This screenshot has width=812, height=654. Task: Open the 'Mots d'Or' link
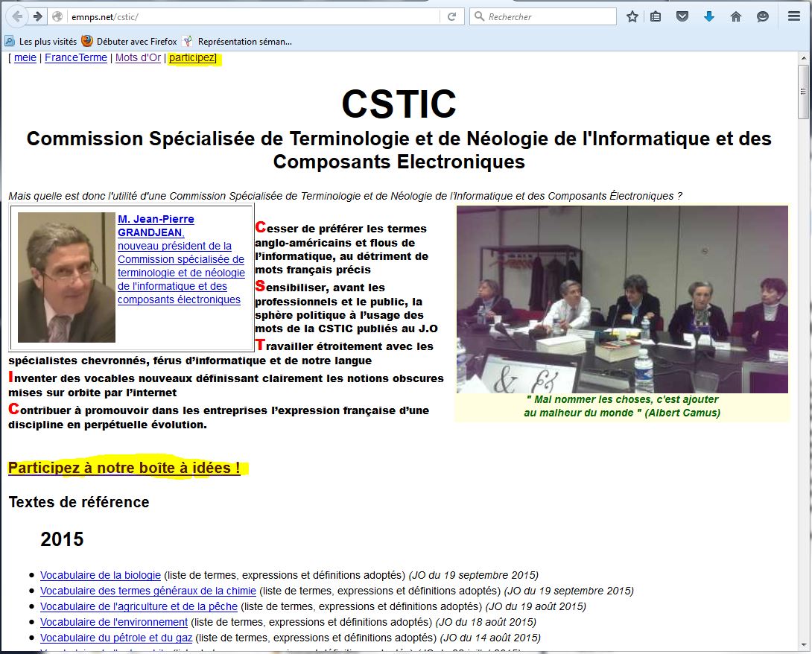point(138,58)
